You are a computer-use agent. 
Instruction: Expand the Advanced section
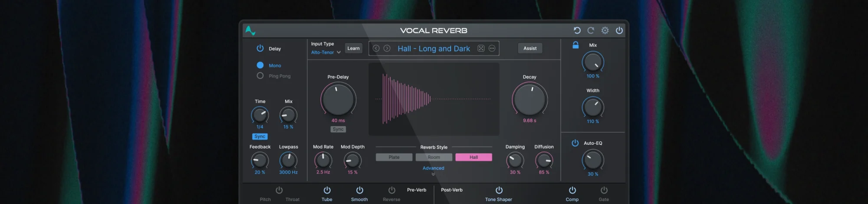click(x=433, y=170)
